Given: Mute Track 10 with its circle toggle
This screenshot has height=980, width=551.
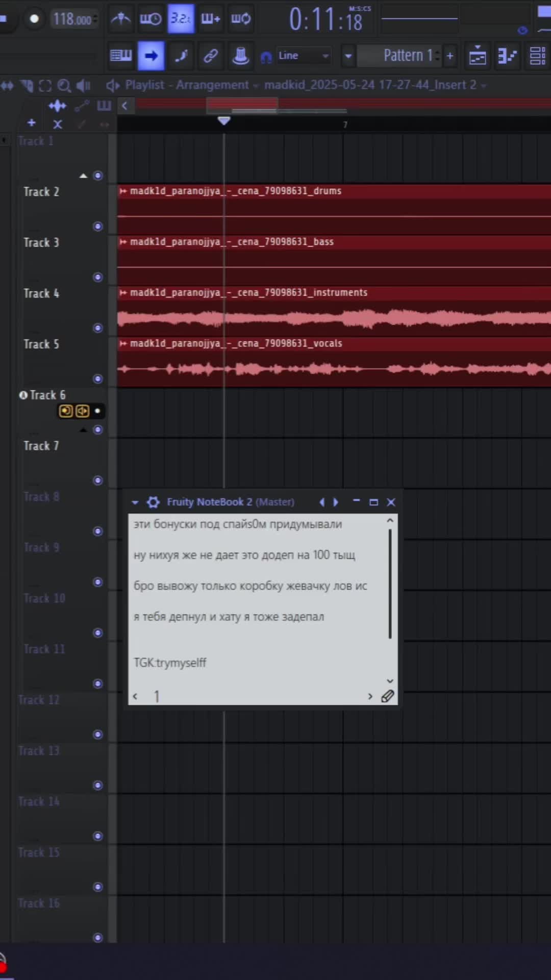Looking at the screenshot, I should pos(98,633).
